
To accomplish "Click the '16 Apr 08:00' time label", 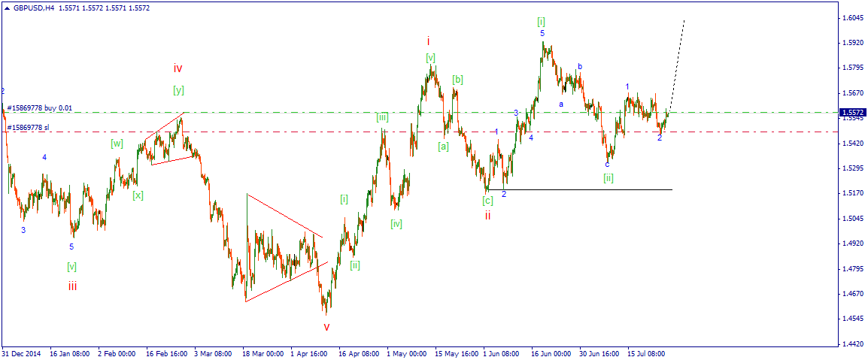I will tap(358, 352).
